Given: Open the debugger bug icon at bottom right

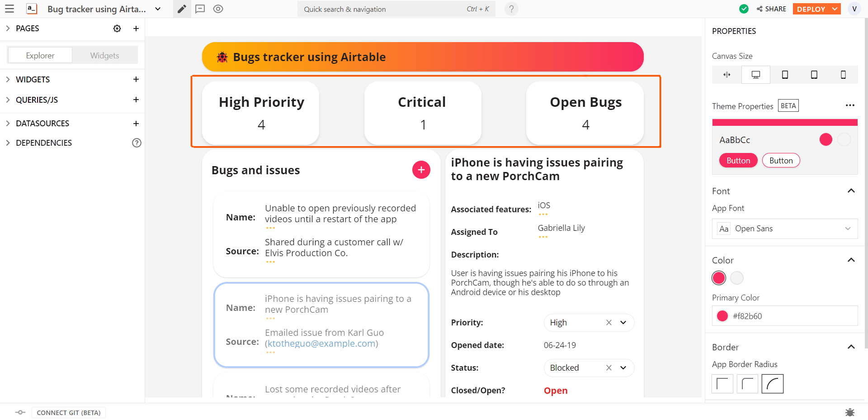Looking at the screenshot, I should point(850,412).
